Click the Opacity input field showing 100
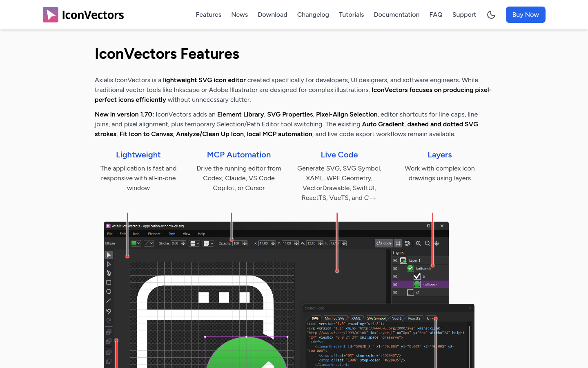The height and width of the screenshot is (368, 588). coord(238,243)
